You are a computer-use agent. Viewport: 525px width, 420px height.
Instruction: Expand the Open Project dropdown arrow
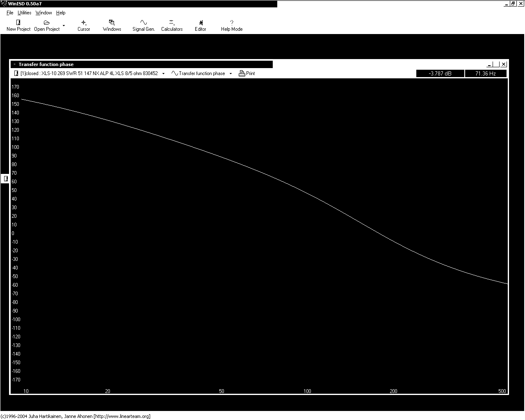tap(64, 25)
